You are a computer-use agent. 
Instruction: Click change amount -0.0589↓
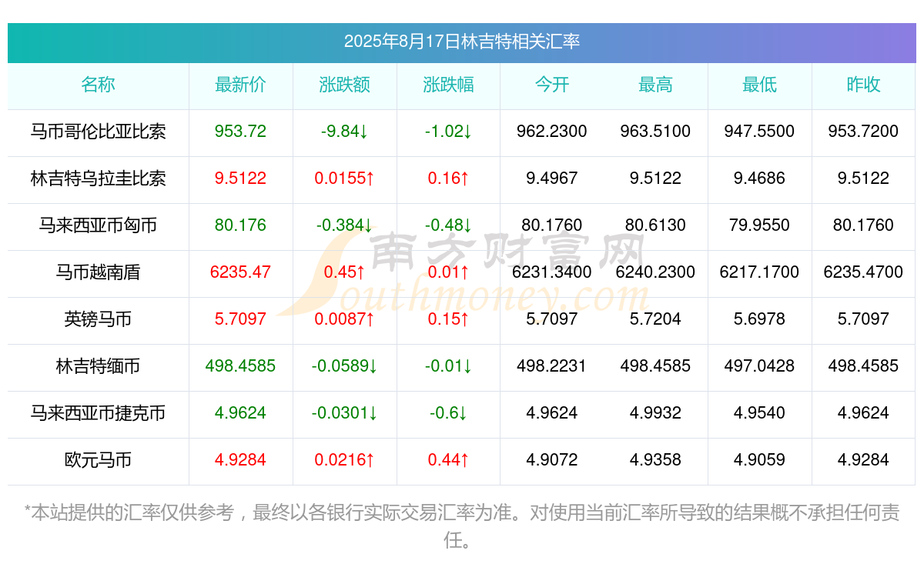pos(344,366)
